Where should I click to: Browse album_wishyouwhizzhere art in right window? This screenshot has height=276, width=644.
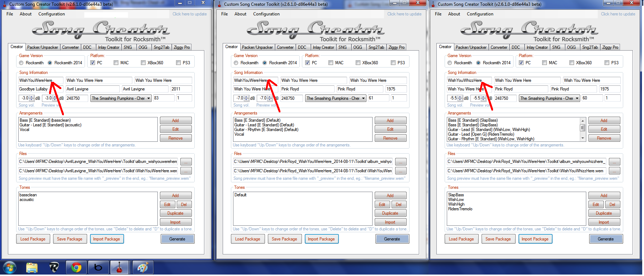tap(614, 162)
